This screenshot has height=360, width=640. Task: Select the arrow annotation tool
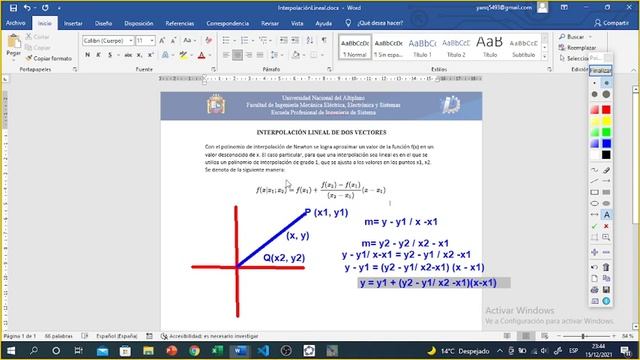[x=606, y=181]
